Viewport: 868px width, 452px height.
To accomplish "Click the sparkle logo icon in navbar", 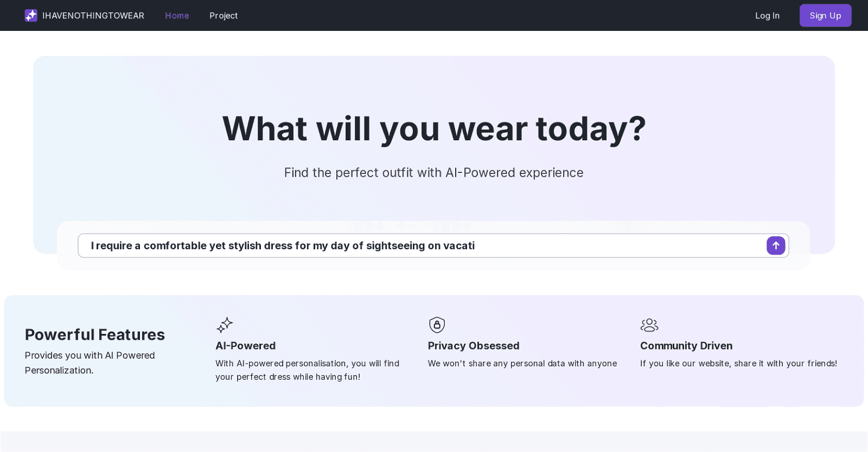I will (31, 16).
